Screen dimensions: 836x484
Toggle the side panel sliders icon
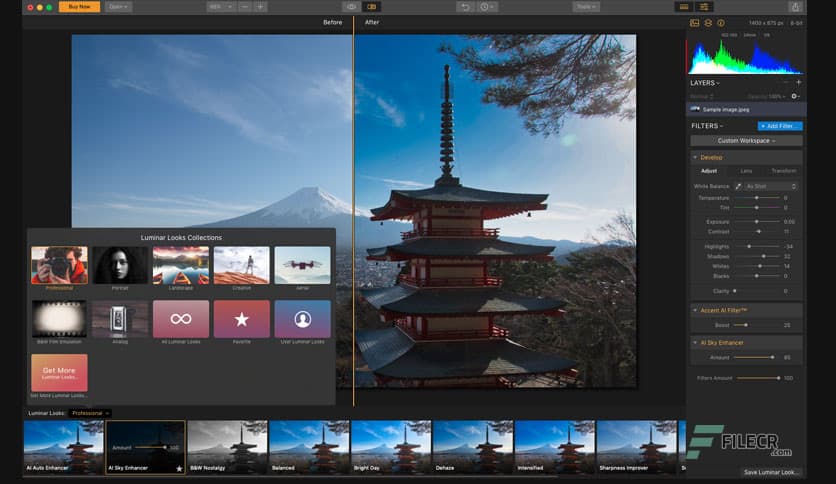(704, 7)
